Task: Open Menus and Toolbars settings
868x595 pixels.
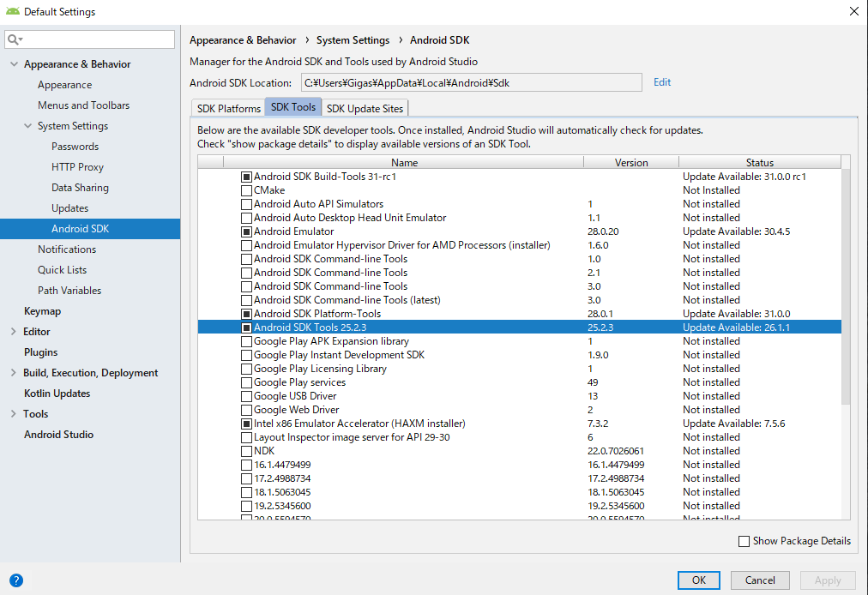Action: pyautogui.click(x=83, y=105)
